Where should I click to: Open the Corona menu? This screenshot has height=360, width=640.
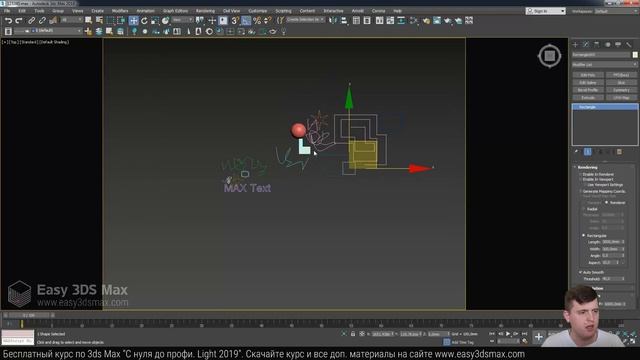click(x=378, y=11)
